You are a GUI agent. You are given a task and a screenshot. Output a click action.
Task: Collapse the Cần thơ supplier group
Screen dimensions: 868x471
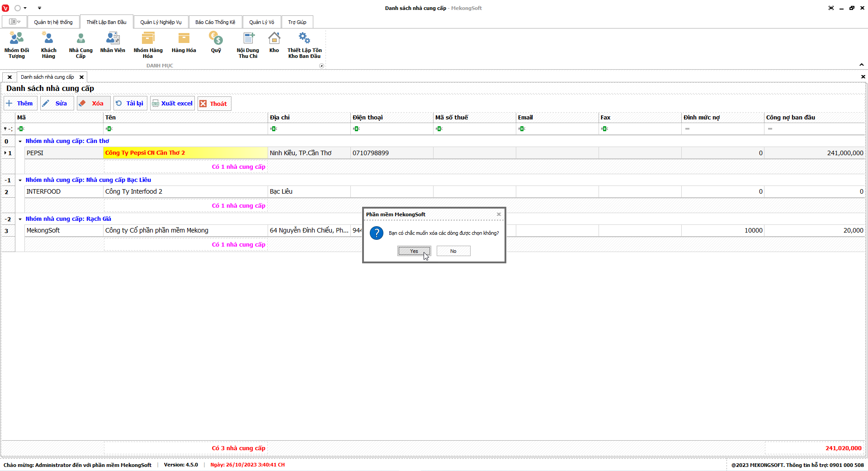(x=20, y=141)
